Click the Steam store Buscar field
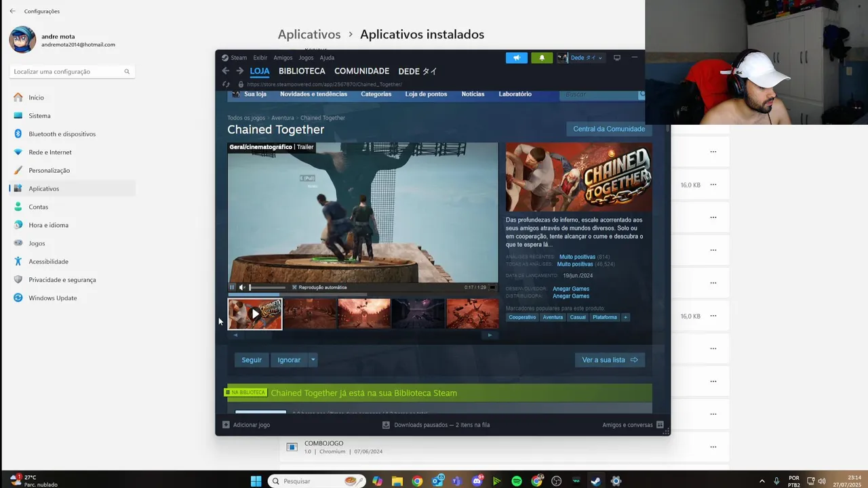868x488 pixels. [x=600, y=94]
